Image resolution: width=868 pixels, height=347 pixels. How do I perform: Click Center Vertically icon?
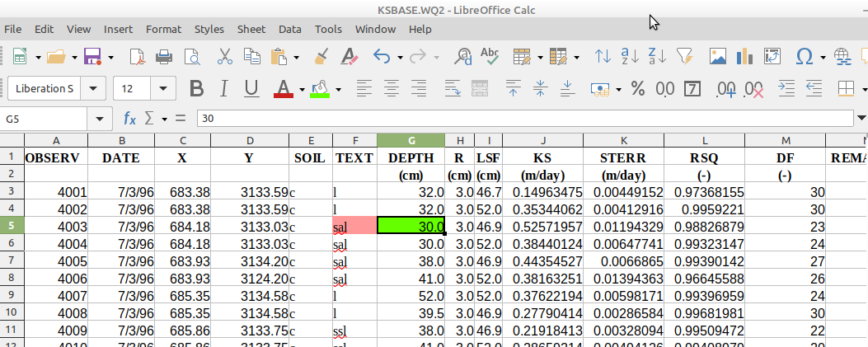(x=540, y=88)
